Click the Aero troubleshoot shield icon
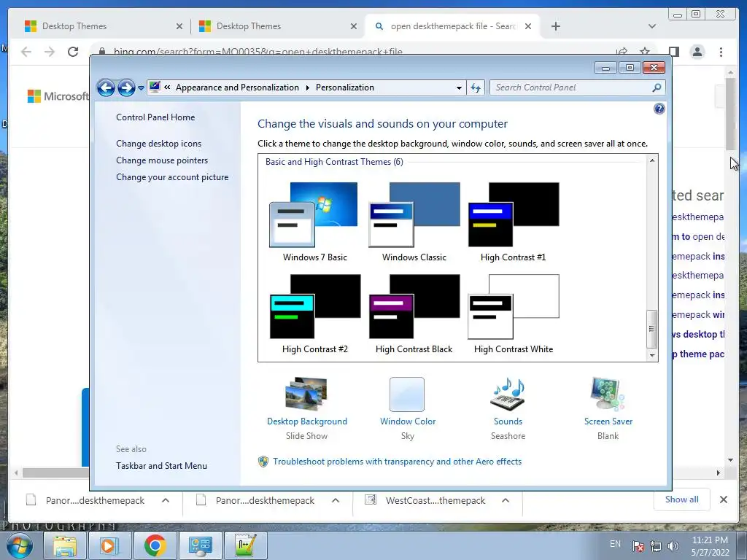 [263, 462]
